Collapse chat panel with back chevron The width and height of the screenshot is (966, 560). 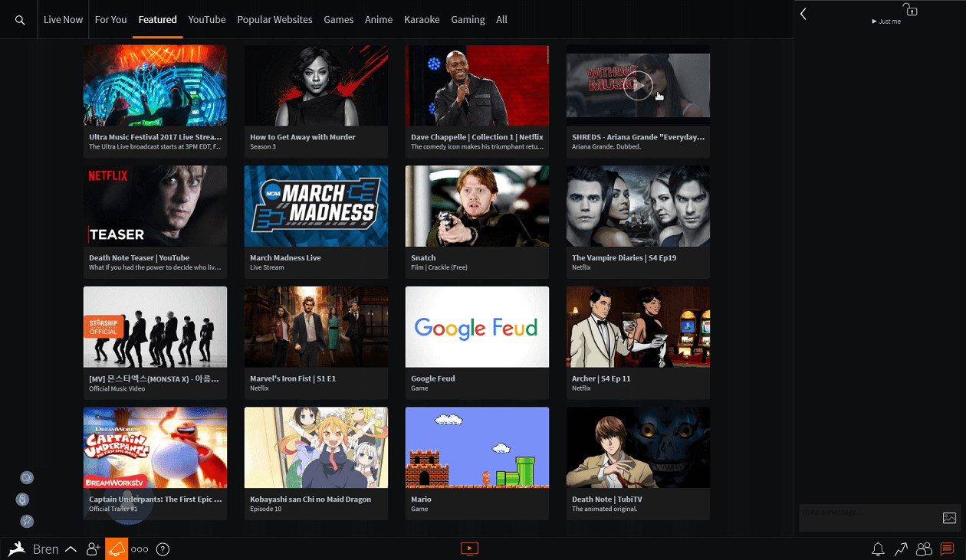[803, 14]
